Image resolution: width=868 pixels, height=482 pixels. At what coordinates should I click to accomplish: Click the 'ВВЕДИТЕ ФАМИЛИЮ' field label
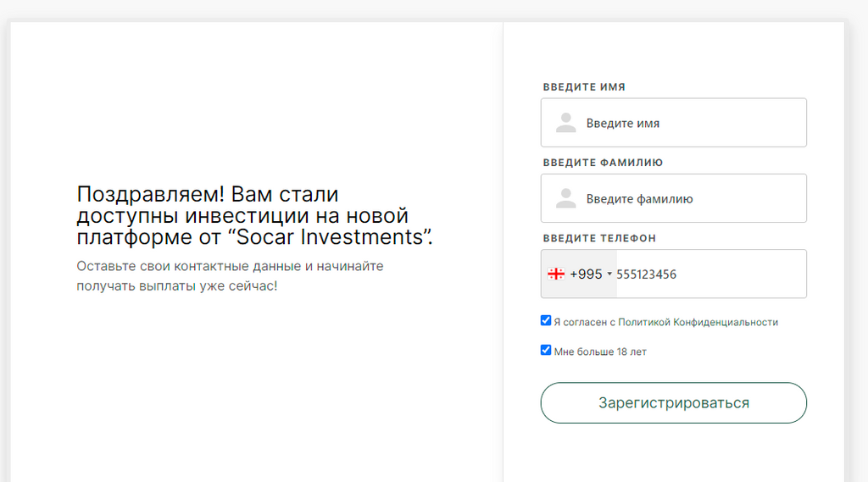tap(603, 163)
